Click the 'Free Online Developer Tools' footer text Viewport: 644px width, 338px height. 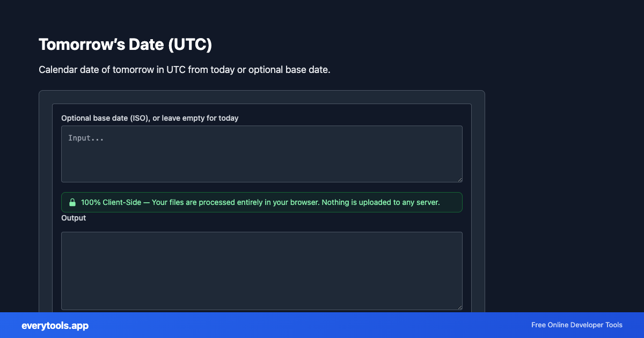tap(577, 325)
